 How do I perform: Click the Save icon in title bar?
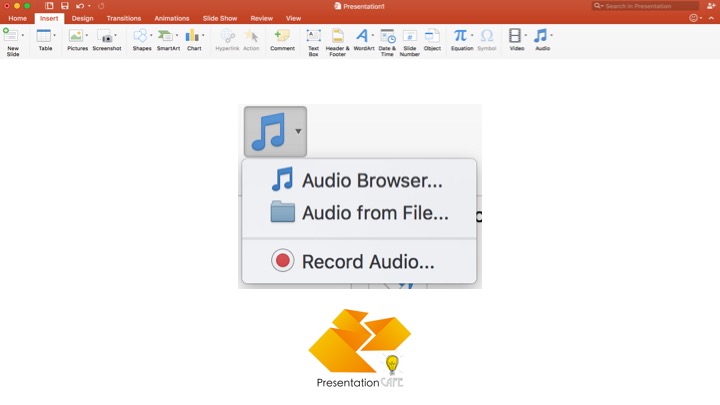click(x=64, y=6)
